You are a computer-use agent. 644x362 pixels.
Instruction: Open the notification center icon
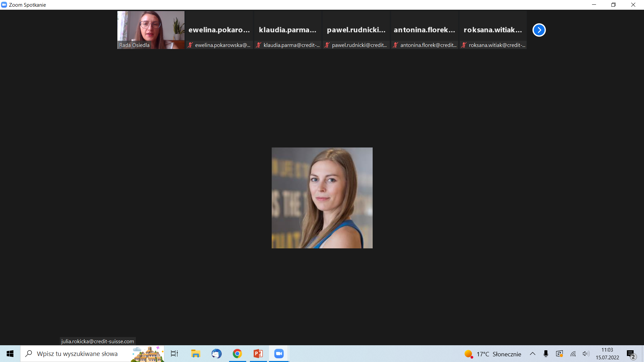point(631,354)
